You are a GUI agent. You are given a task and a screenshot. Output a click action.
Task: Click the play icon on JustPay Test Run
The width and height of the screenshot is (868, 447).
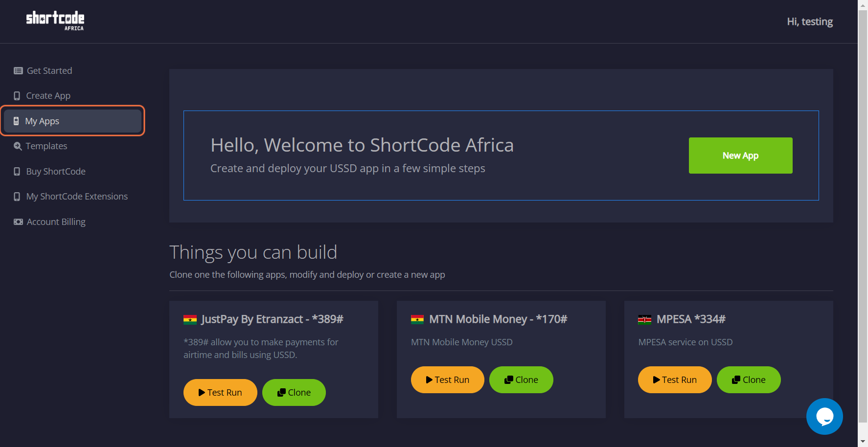coord(202,393)
